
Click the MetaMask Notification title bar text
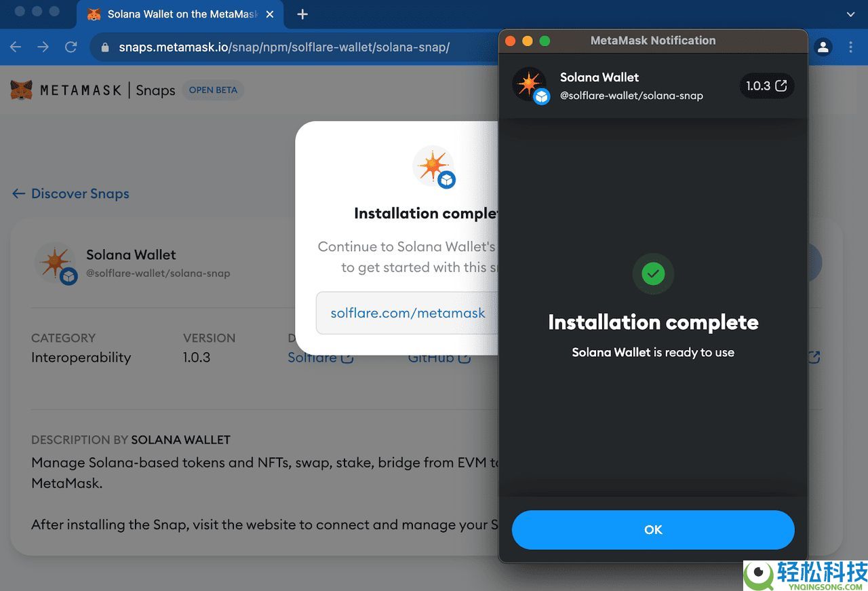(x=653, y=41)
